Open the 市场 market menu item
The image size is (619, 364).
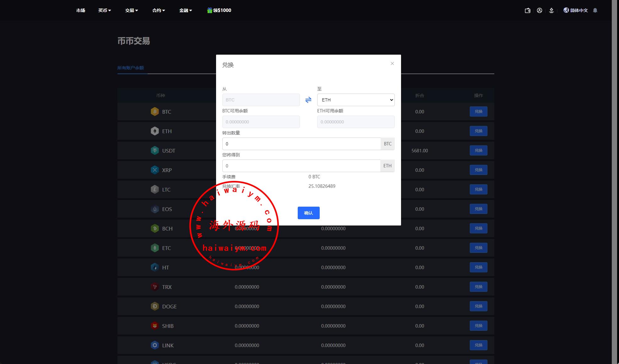click(x=81, y=10)
